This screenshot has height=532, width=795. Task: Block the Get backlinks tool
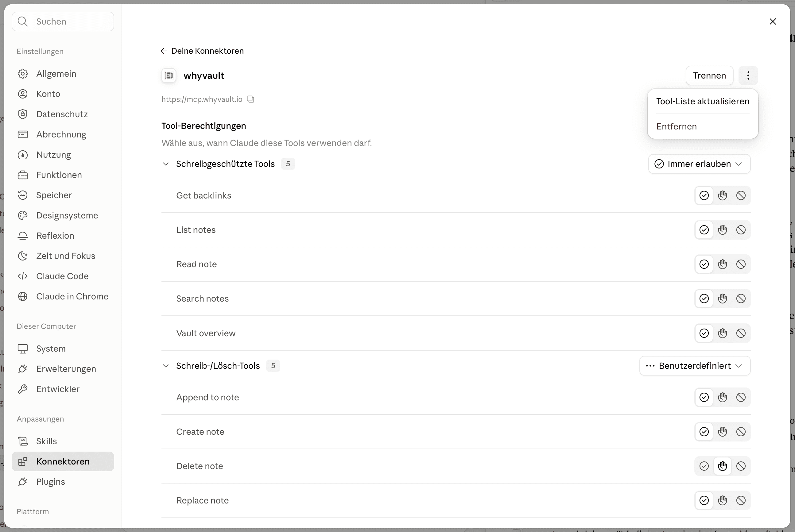[x=741, y=195]
